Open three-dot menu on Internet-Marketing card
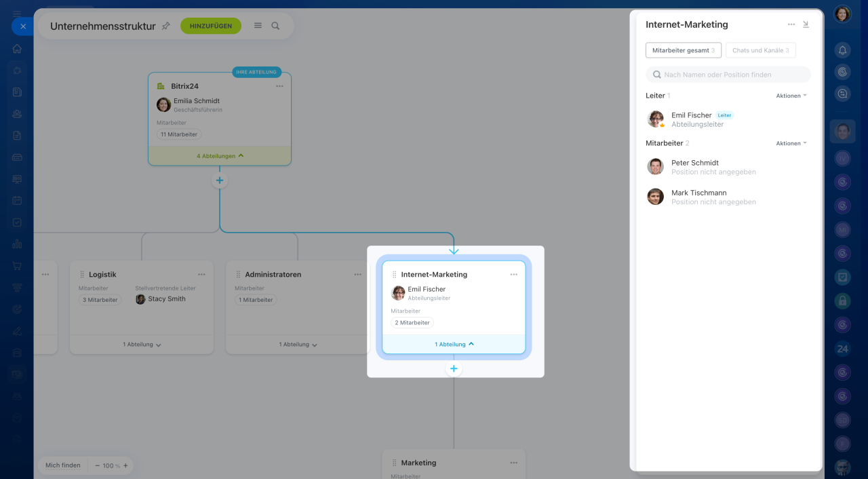 (513, 275)
